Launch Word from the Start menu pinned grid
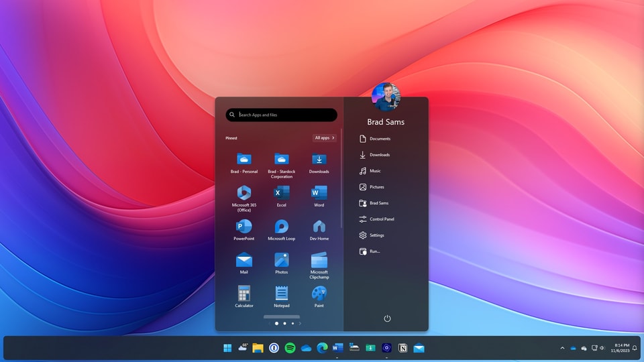 (319, 196)
